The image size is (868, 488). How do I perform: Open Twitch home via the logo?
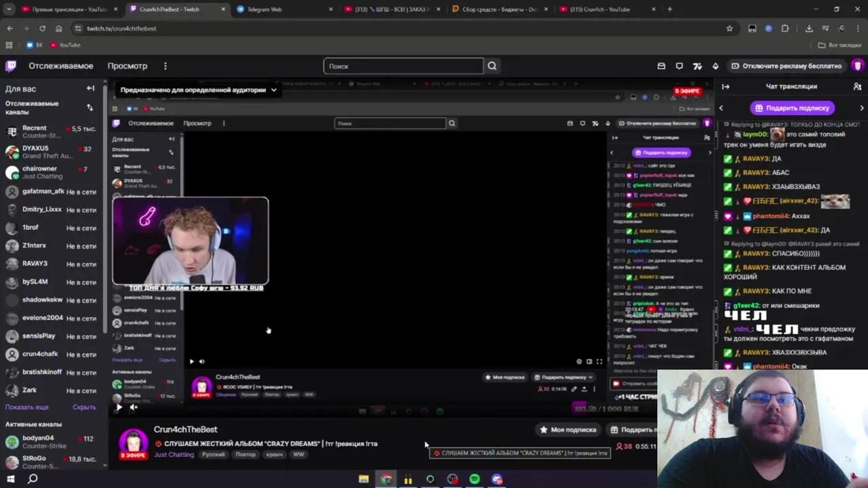click(11, 66)
